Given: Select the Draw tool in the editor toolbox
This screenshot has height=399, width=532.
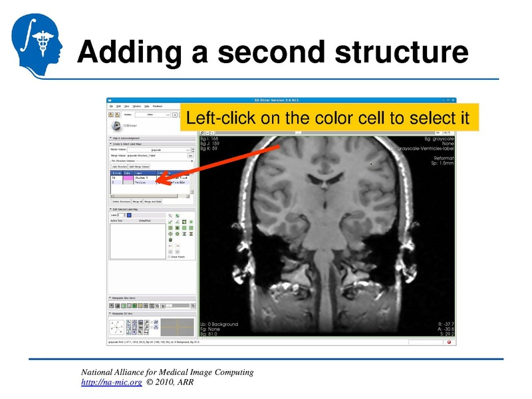Looking at the screenshot, I should click(177, 222).
